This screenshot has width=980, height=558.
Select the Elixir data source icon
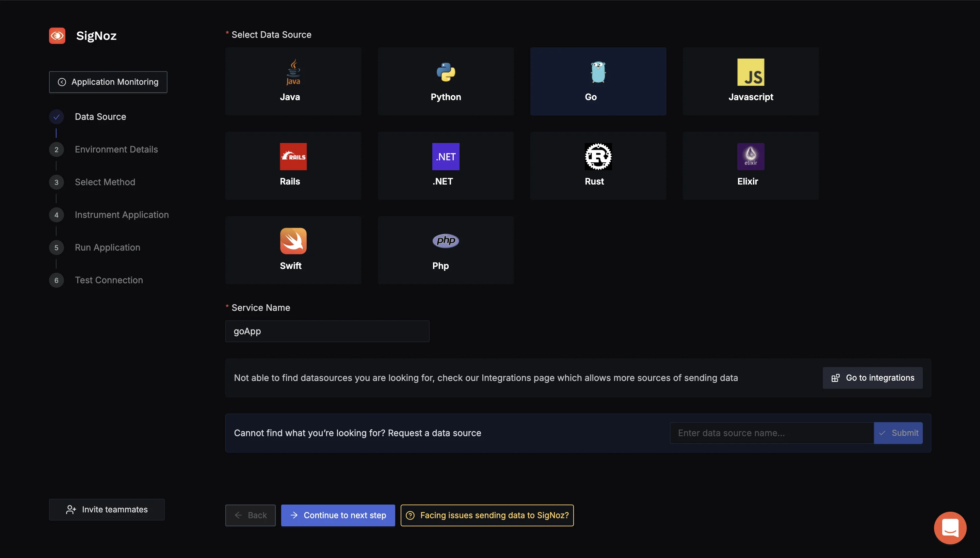click(x=751, y=156)
